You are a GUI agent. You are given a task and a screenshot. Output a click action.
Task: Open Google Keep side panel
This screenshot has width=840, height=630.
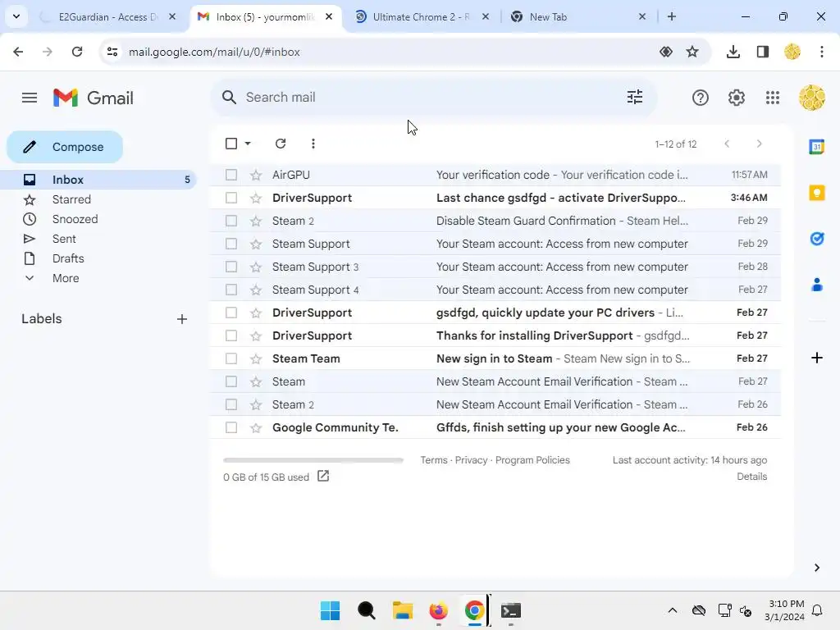click(816, 192)
